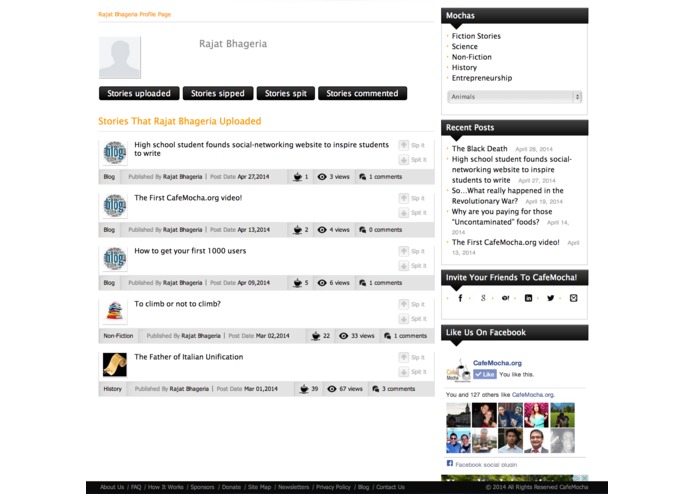695x494 pixels.
Task: Open the '3 comments' link on the Italian Unification story
Action: [x=398, y=389]
